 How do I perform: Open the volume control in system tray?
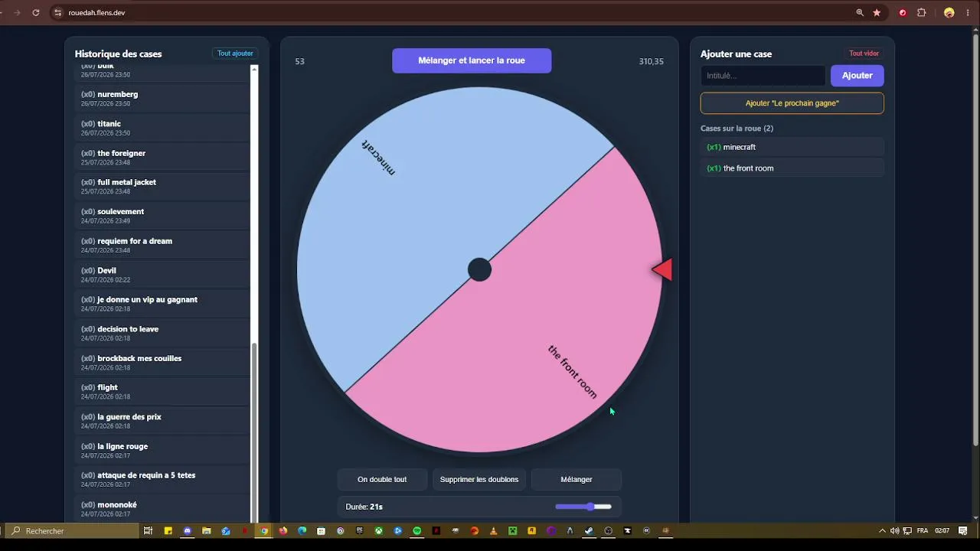click(895, 530)
